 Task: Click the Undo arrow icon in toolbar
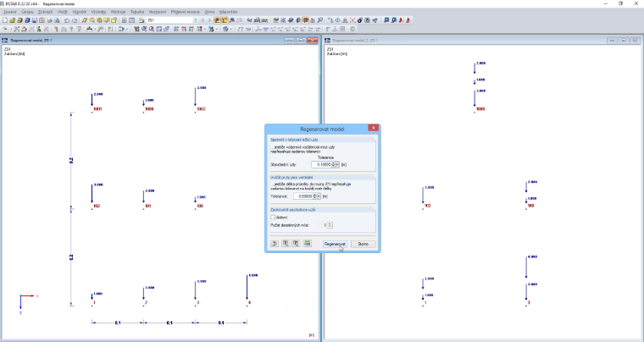point(67,20)
